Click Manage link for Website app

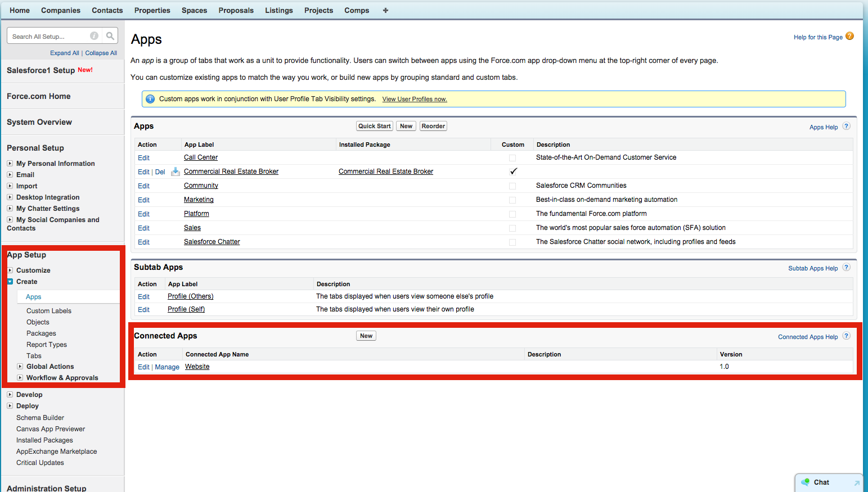point(167,367)
